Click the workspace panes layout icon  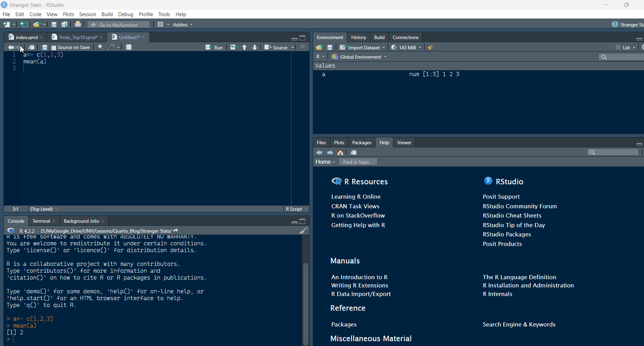coord(160,24)
